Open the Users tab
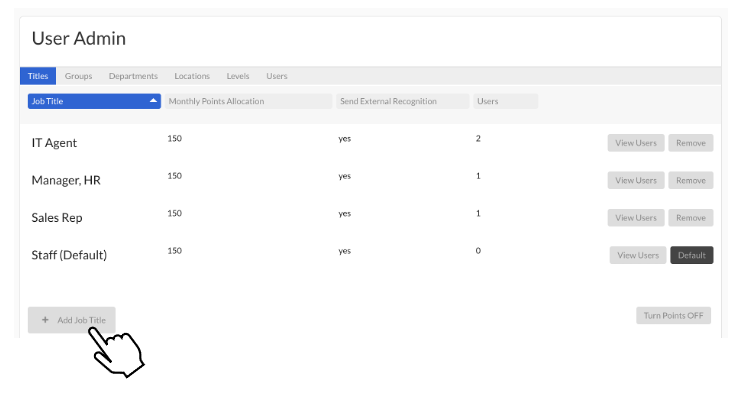 [x=276, y=76]
